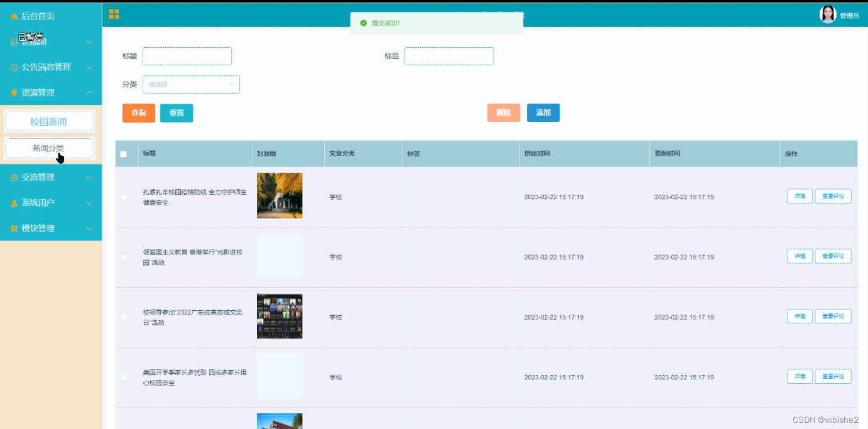Screen dimensions: 868x429
Task: Click the 管理员 username label
Action: [x=849, y=16]
